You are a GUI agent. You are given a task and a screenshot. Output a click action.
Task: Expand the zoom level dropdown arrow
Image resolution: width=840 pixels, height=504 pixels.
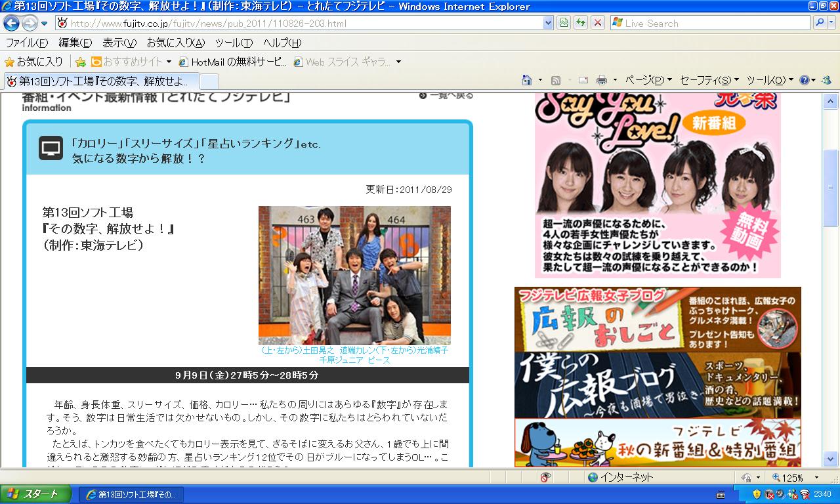coord(817,478)
